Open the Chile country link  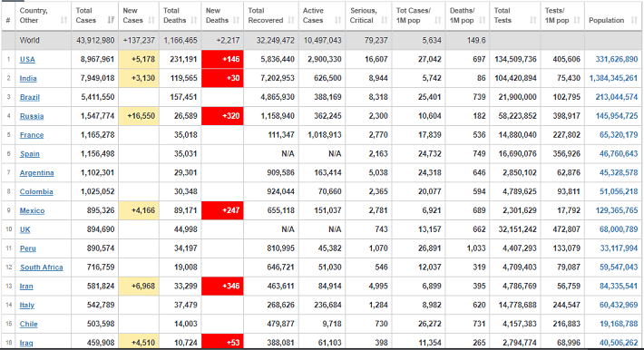click(x=29, y=324)
